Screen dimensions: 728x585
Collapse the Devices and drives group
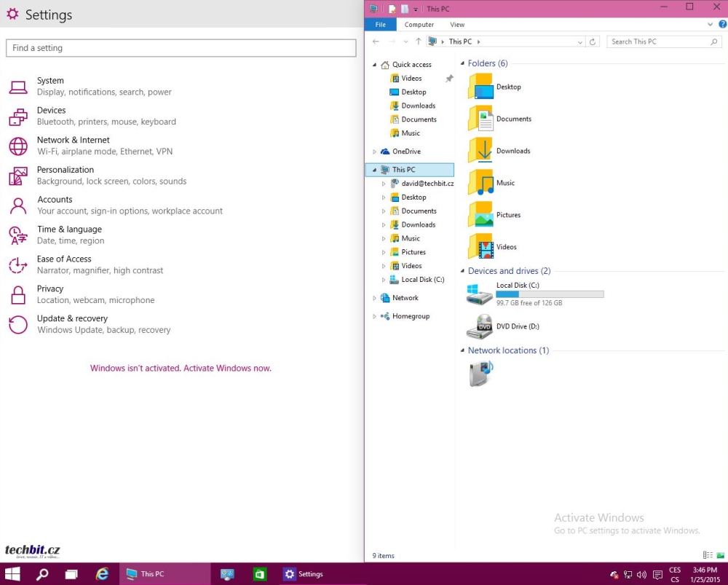[462, 271]
